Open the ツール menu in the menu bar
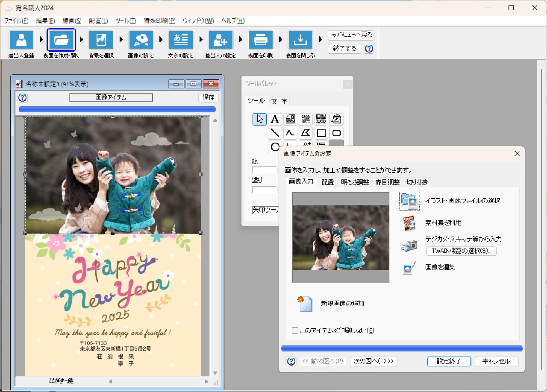The width and height of the screenshot is (547, 392). click(126, 20)
